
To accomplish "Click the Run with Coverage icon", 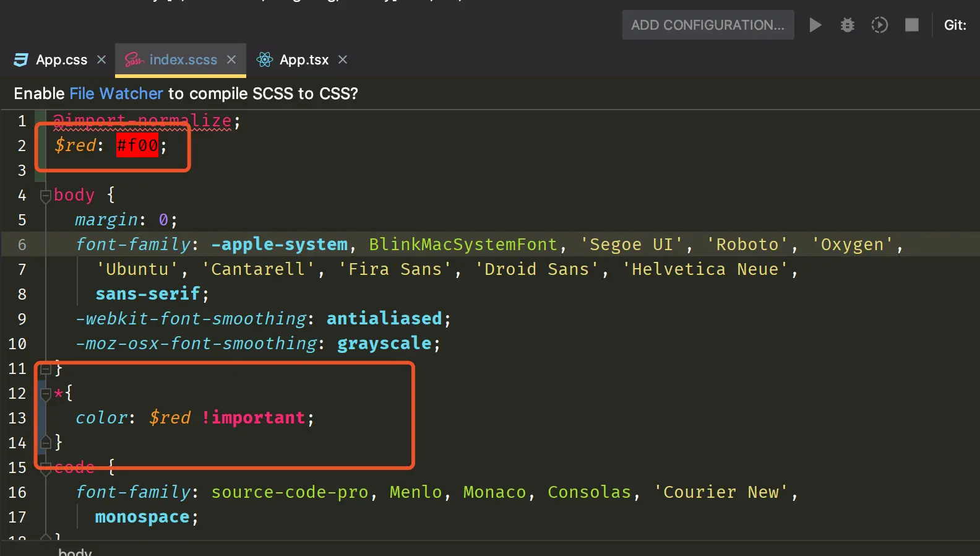I will 879,25.
